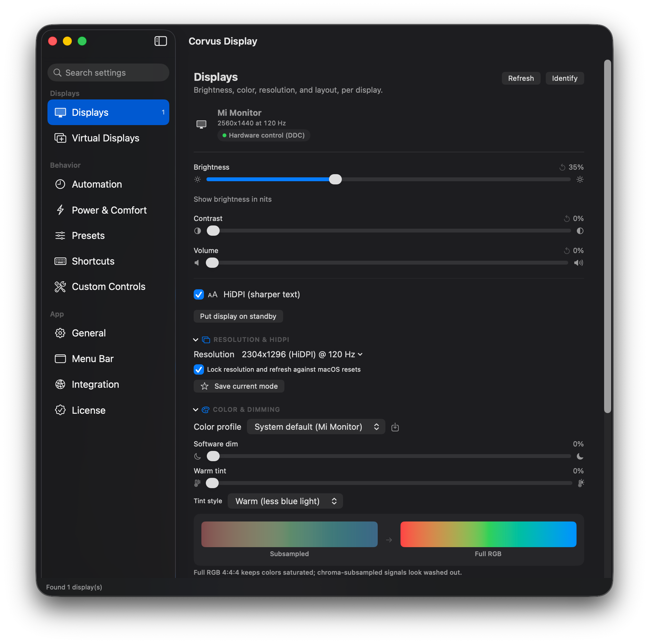Viewport: 649px width, 644px height.
Task: Click the Volume slider handle
Action: (212, 263)
